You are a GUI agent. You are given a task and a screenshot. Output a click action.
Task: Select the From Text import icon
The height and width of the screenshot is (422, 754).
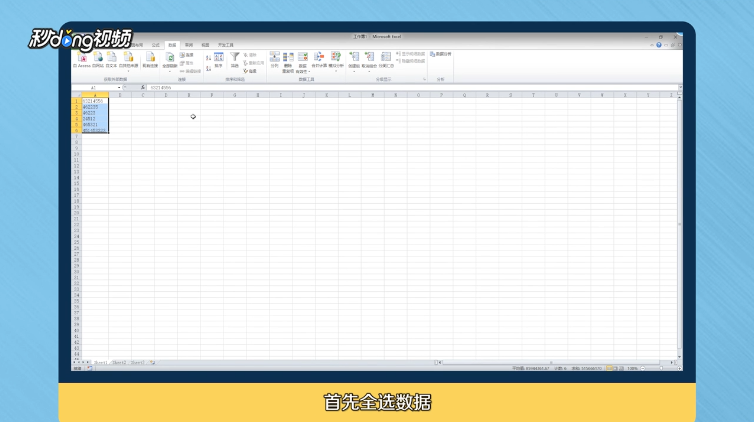point(112,60)
